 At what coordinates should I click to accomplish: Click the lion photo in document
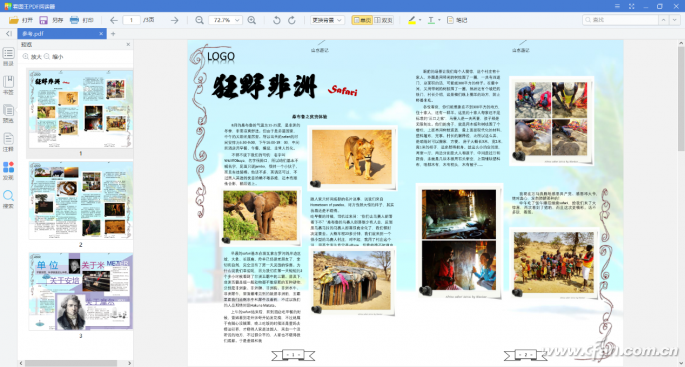pos(352,157)
